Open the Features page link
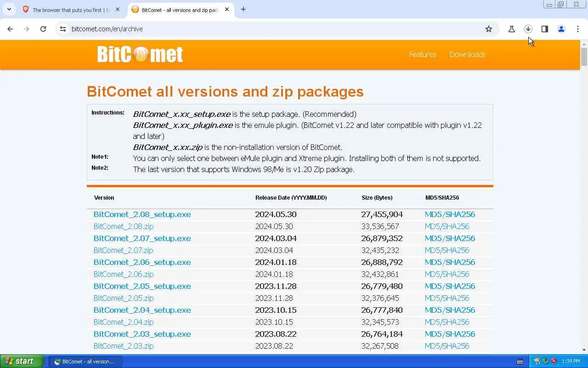588x368 pixels. pos(423,54)
